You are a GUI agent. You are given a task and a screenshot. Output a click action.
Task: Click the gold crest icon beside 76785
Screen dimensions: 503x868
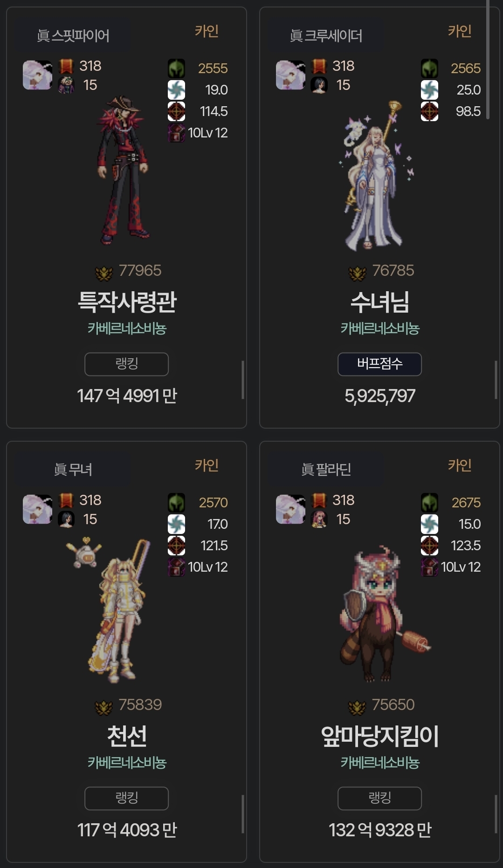[357, 273]
